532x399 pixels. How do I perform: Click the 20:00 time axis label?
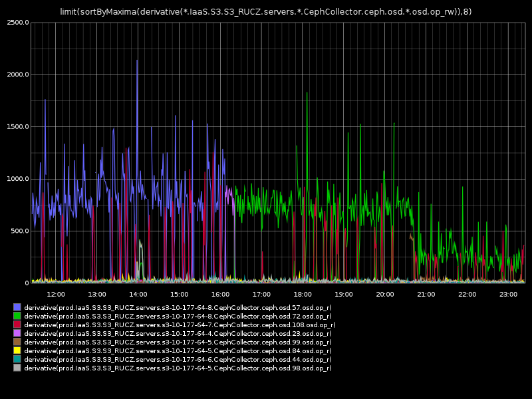coord(385,295)
